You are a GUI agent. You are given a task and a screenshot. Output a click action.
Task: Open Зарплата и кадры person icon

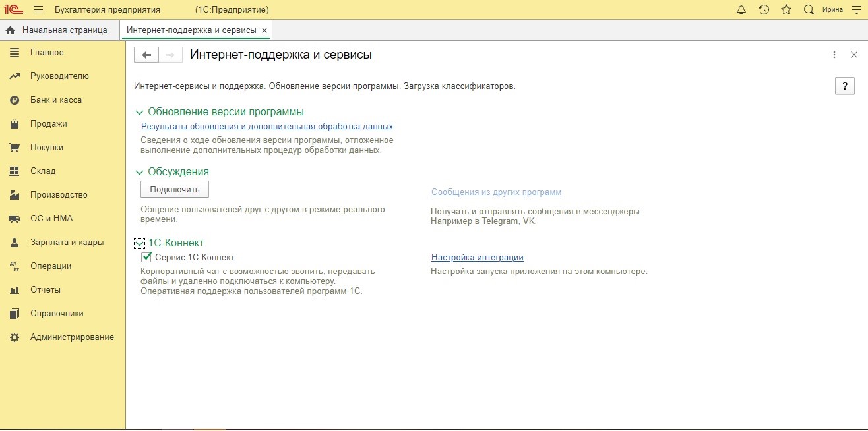click(x=15, y=243)
